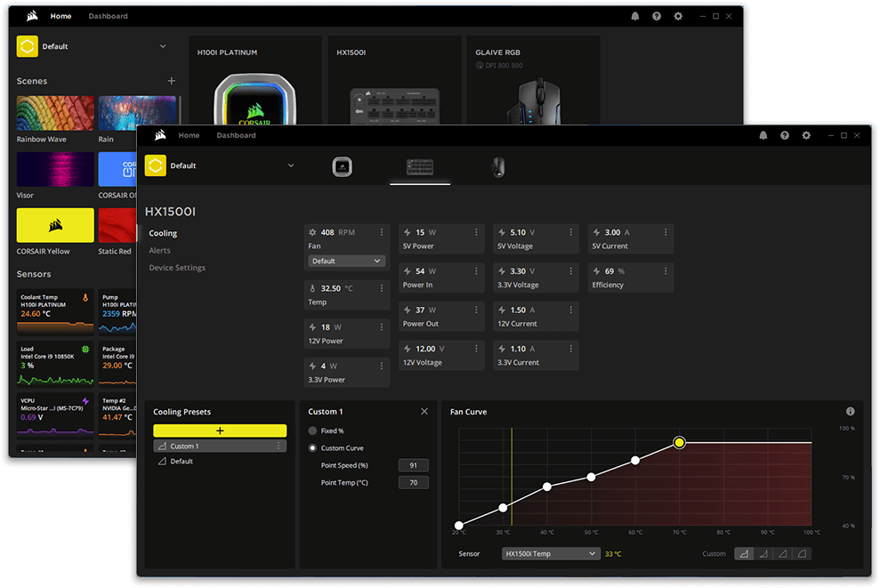This screenshot has height=588, width=880.
Task: Select the HX1500i power supply icon tab
Action: point(420,166)
